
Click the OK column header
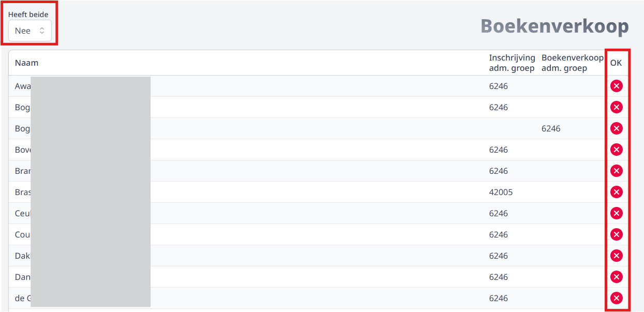[x=616, y=63]
